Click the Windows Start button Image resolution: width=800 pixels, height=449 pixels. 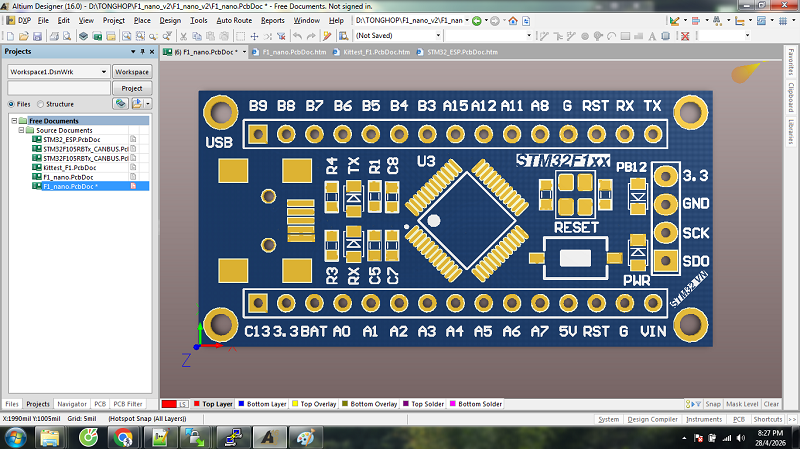point(16,438)
